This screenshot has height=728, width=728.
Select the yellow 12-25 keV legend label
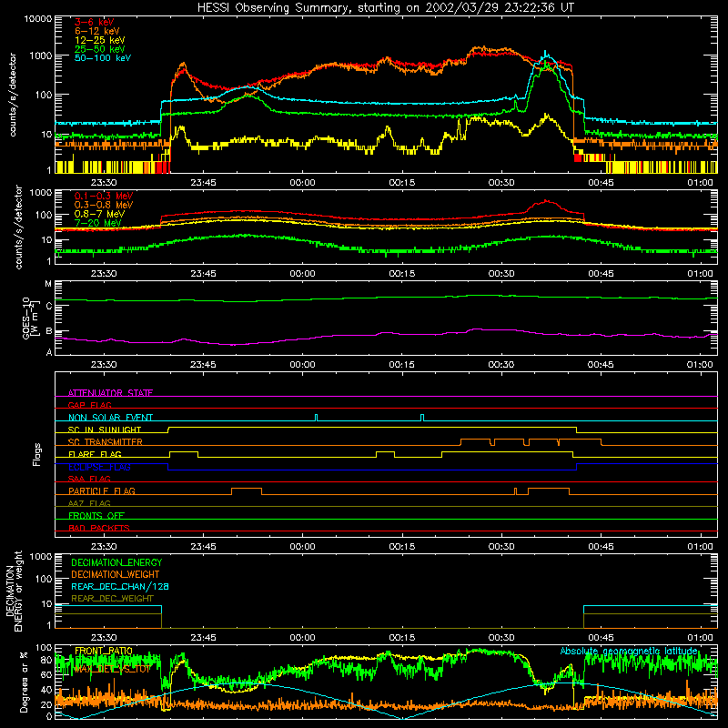[100, 40]
